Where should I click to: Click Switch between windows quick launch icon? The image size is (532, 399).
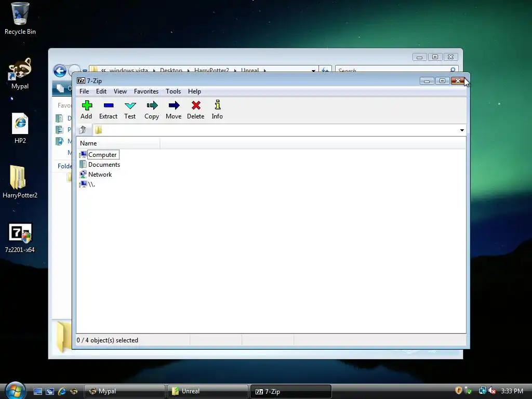tap(49, 391)
